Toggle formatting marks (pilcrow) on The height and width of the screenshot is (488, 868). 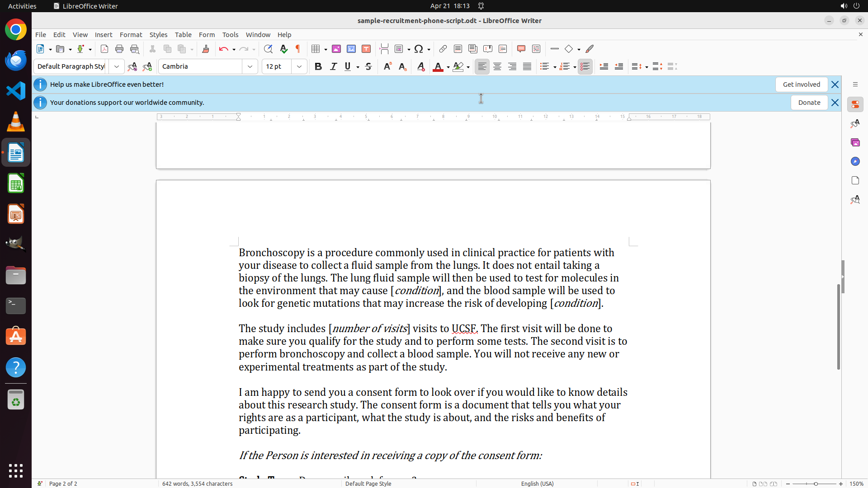pos(298,49)
